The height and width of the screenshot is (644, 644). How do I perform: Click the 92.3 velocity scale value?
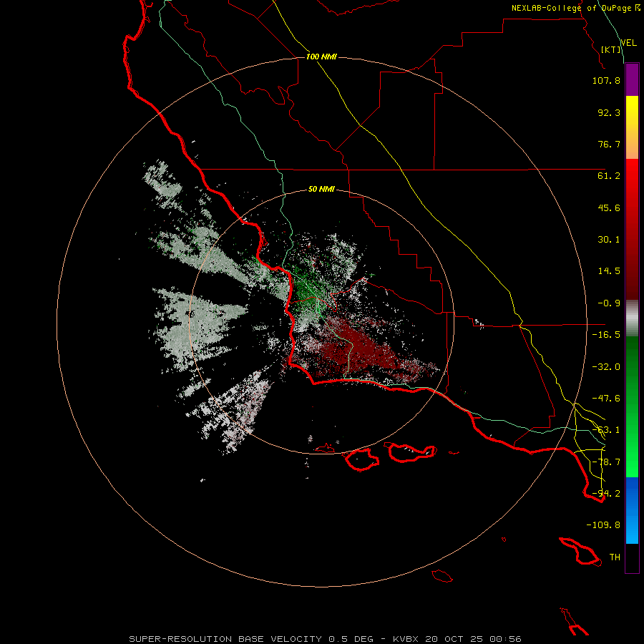point(609,112)
